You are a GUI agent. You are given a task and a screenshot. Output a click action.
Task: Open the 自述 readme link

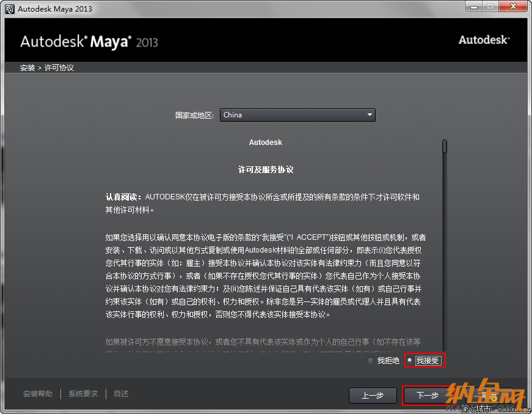(121, 394)
